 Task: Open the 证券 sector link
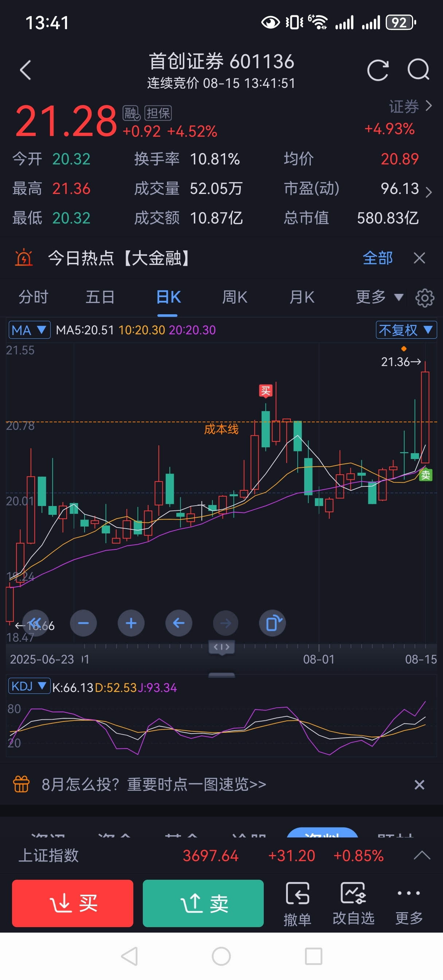tap(410, 106)
